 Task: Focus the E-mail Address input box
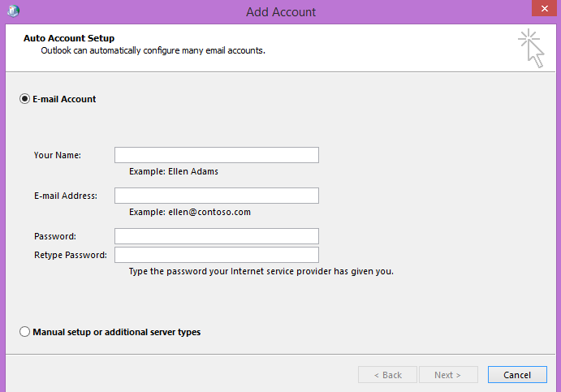click(217, 196)
